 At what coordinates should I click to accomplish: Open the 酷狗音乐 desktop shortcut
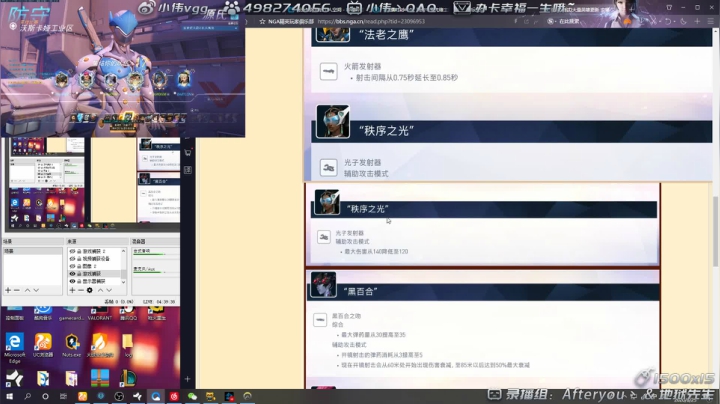coord(43,314)
